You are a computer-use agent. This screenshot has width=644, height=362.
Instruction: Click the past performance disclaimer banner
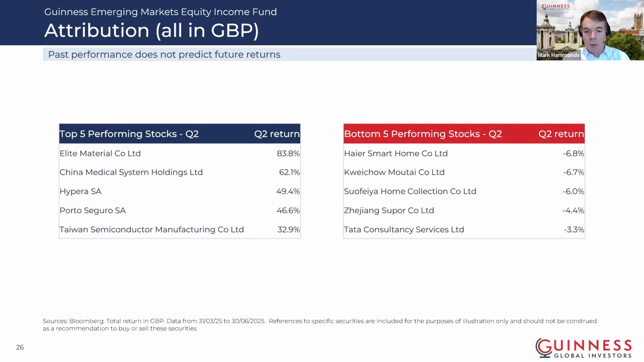290,54
